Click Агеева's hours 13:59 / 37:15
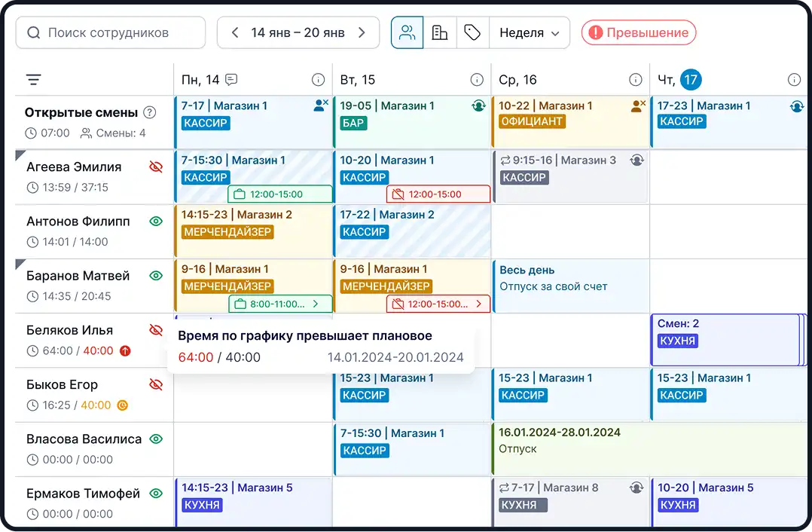 75,188
